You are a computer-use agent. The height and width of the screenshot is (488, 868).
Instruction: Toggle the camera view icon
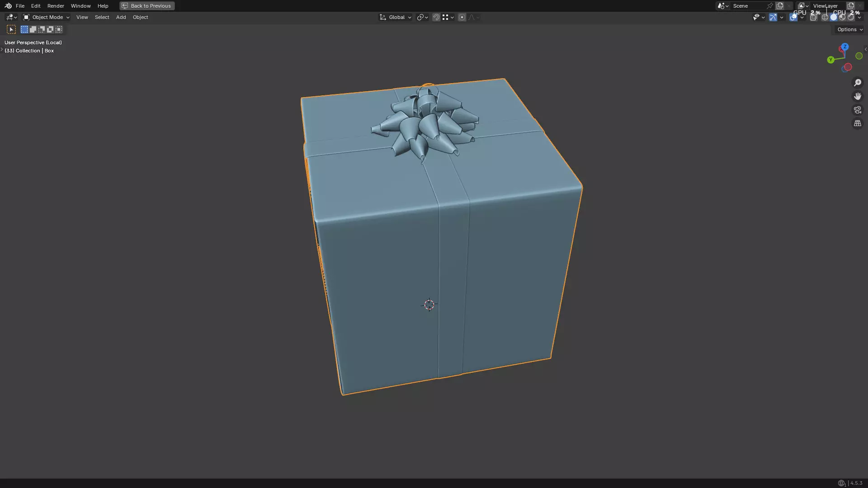pyautogui.click(x=858, y=110)
